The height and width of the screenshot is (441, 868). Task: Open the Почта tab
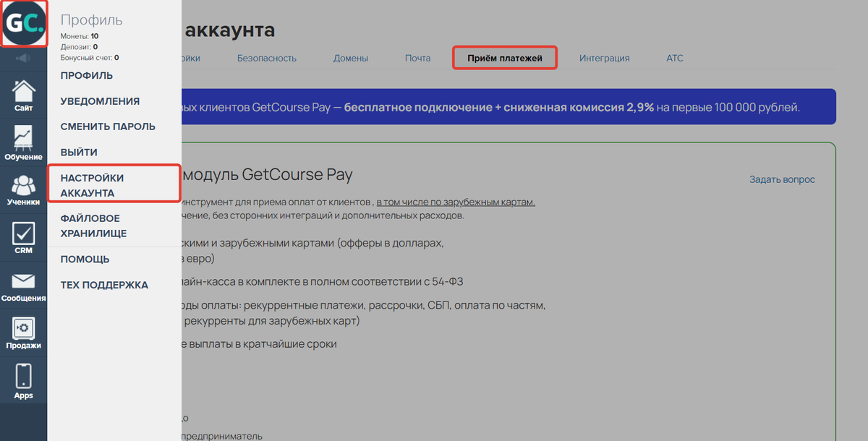[418, 58]
